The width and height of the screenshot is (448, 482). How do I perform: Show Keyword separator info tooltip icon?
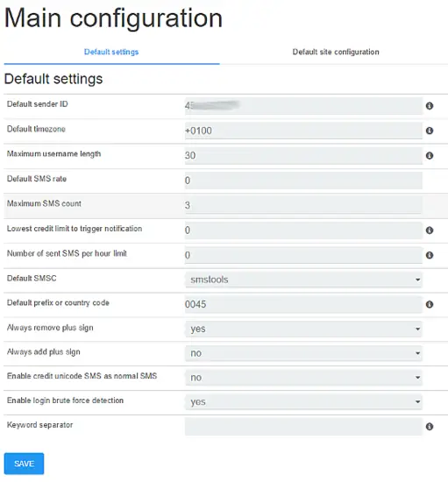click(x=430, y=427)
